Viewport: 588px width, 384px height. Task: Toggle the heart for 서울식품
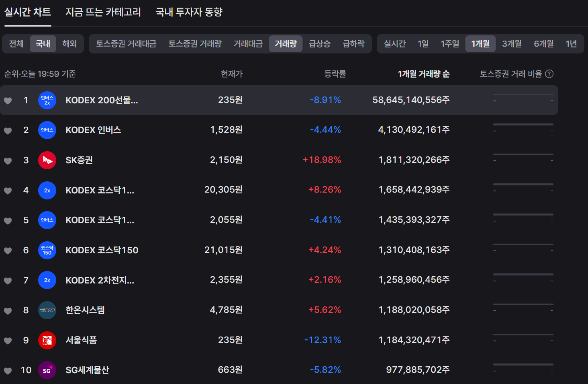(8, 341)
